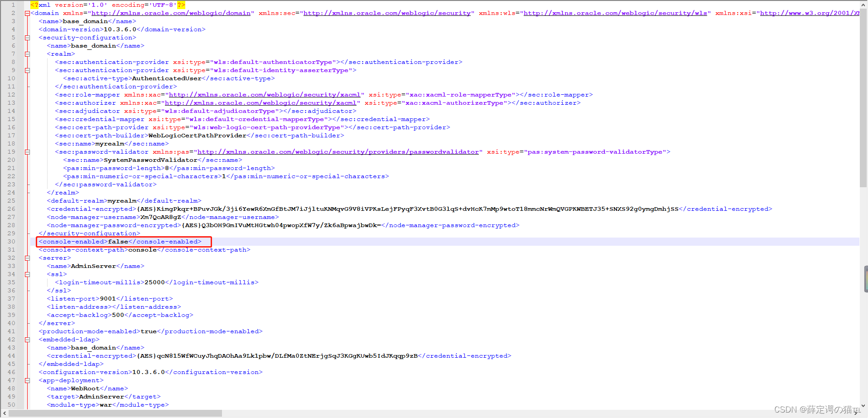This screenshot has width=868, height=418.
Task: Click the closing </ssl> tag
Action: tap(59, 291)
